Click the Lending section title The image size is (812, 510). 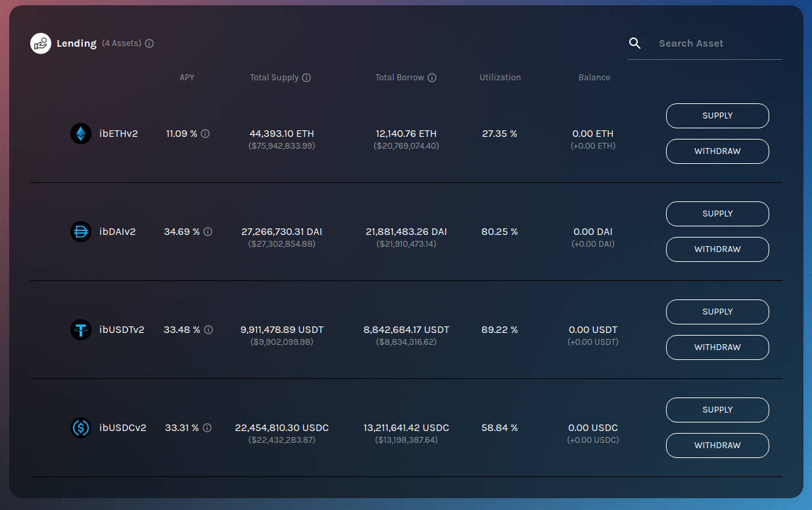[76, 43]
